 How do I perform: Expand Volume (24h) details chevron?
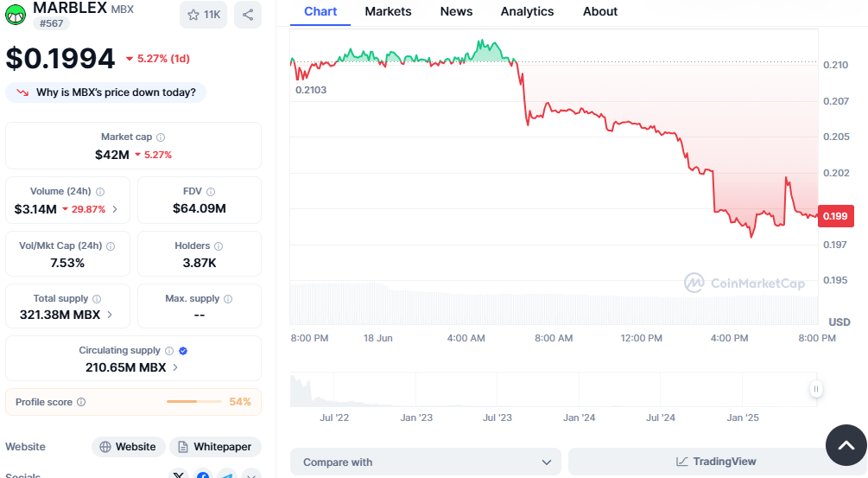(x=115, y=209)
